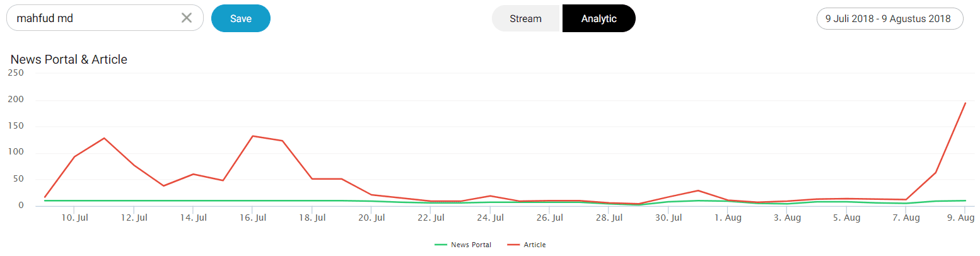980x256 pixels.
Task: Click the Article peak on 9 Aug
Action: [965, 103]
